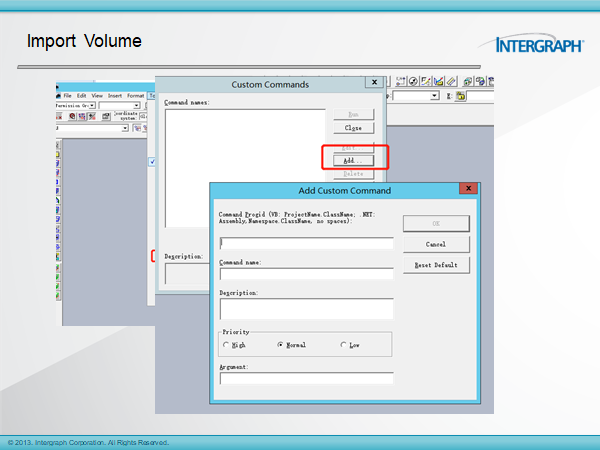Click the Command names list box

point(245,168)
